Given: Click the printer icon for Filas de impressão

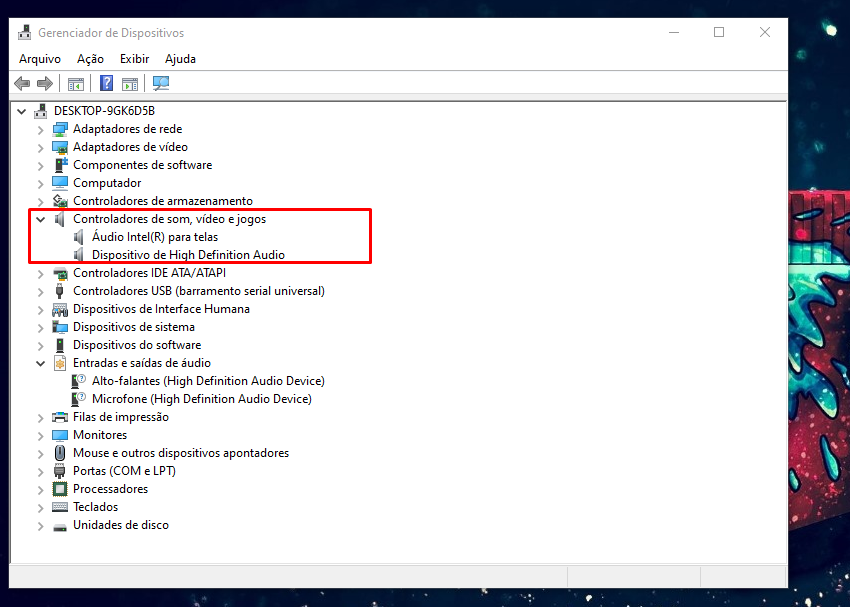Looking at the screenshot, I should [60, 417].
